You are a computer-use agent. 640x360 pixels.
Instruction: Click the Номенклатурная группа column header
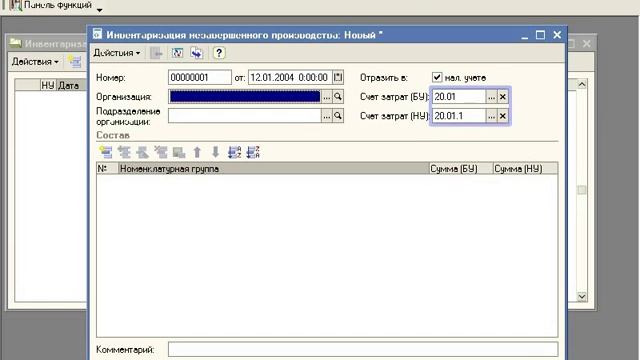pyautogui.click(x=273, y=169)
